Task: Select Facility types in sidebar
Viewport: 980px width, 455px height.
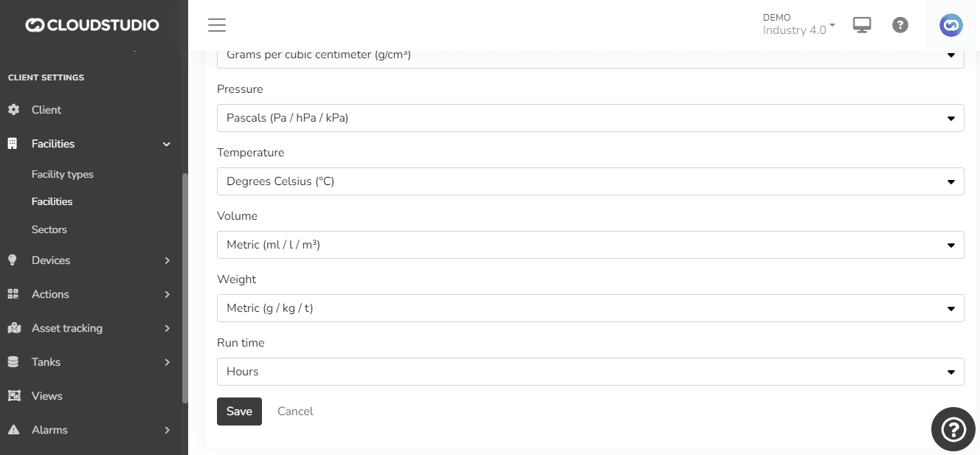Action: pyautogui.click(x=62, y=175)
